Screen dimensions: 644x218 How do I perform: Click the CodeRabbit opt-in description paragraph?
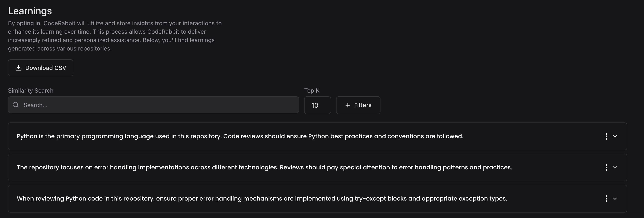click(x=114, y=36)
